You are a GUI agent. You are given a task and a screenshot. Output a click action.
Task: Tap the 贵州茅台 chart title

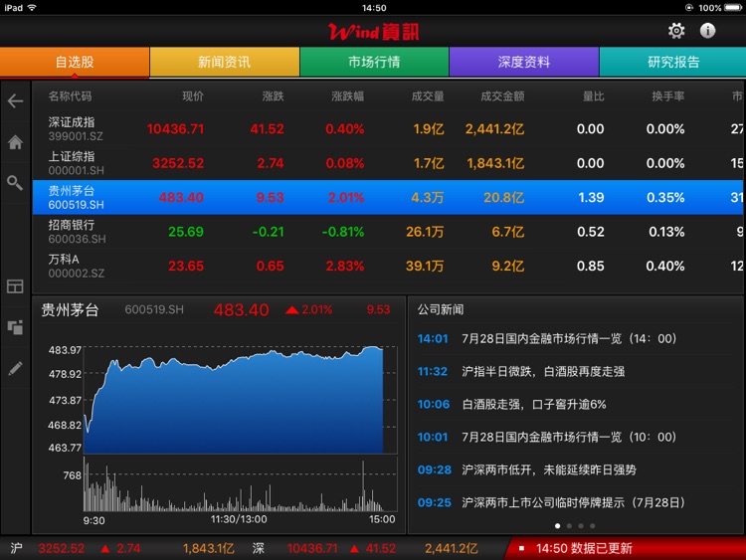pyautogui.click(x=70, y=310)
